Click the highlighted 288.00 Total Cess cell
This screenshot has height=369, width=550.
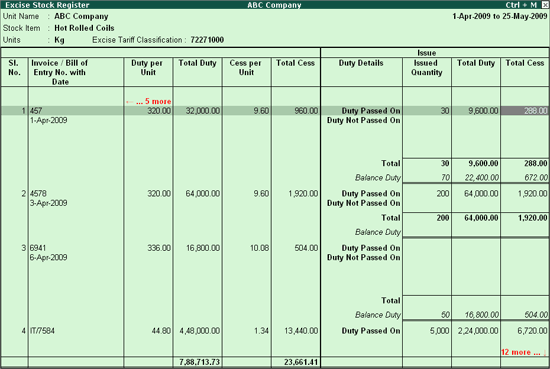(525, 111)
